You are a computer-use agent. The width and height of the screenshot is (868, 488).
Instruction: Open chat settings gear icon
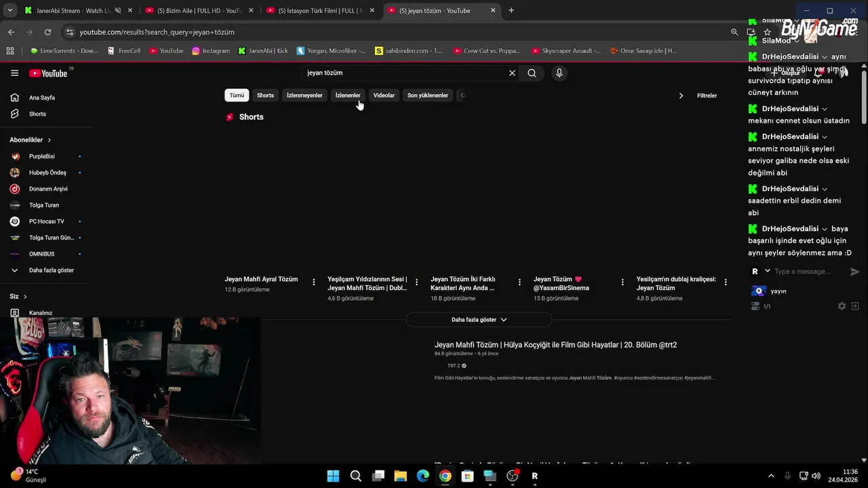click(x=842, y=306)
